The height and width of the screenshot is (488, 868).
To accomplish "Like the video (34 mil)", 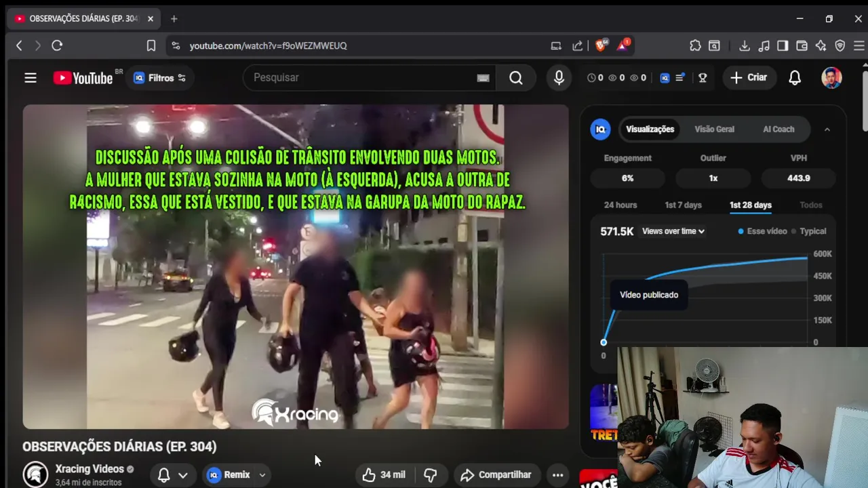I will tap(384, 475).
